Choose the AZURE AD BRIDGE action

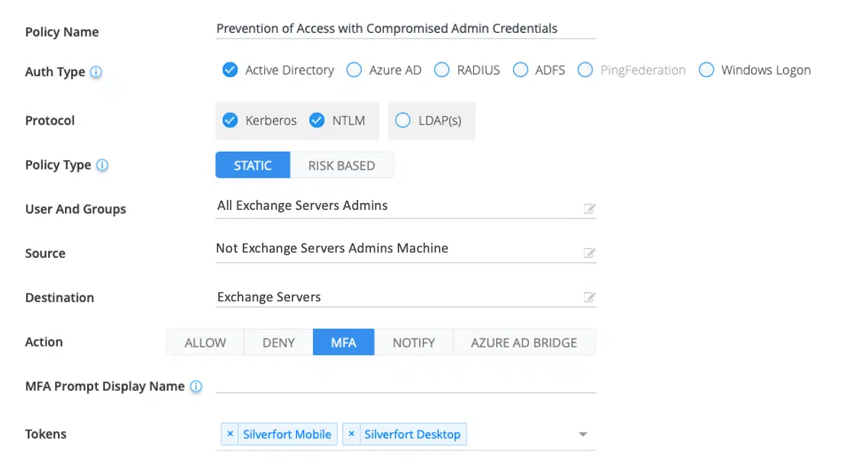(524, 343)
